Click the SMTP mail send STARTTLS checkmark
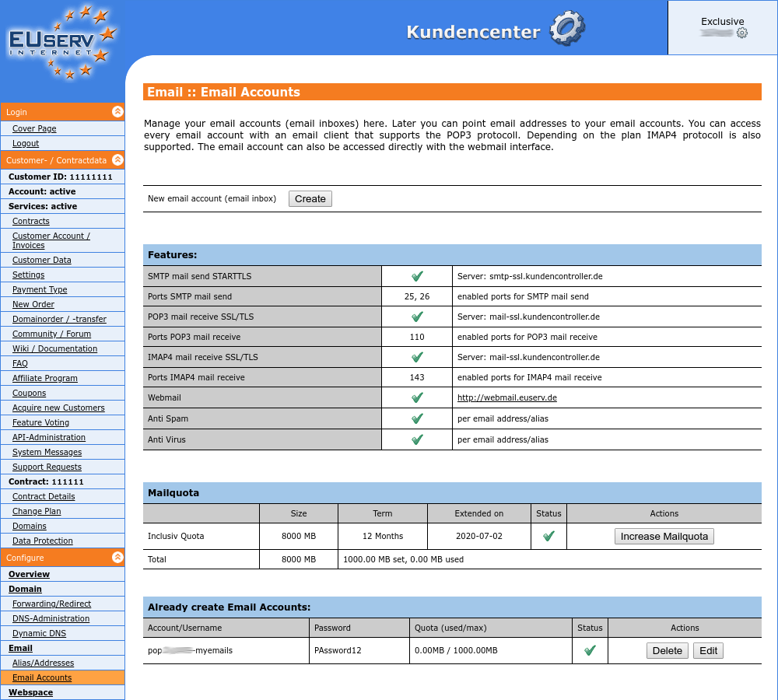 pos(417,276)
